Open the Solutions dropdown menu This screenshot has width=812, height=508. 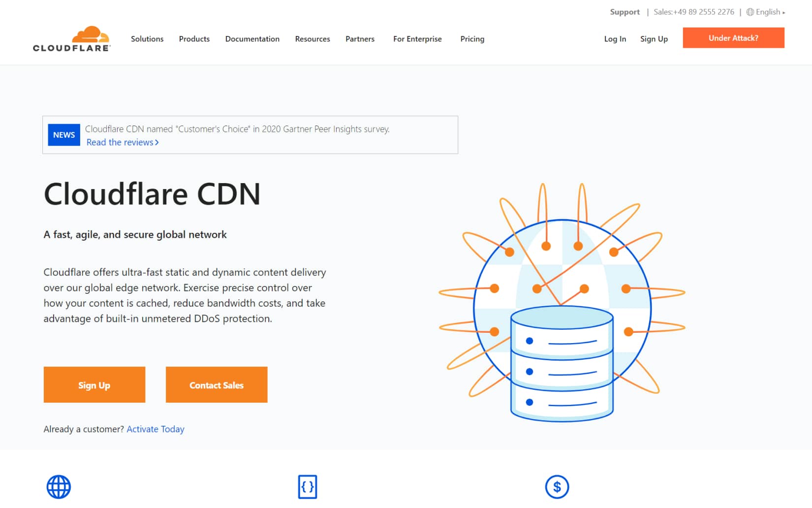[147, 39]
